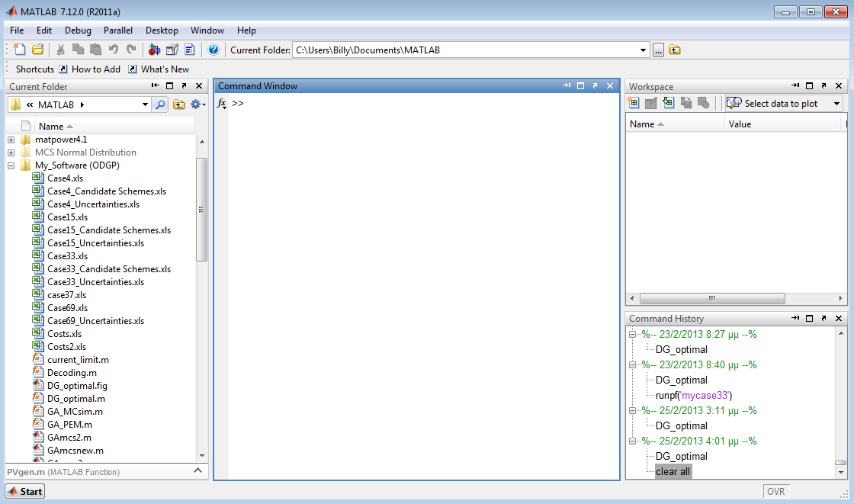Collapse the My_Software (ODGP) folder
Image resolution: width=854 pixels, height=504 pixels.
click(x=11, y=165)
